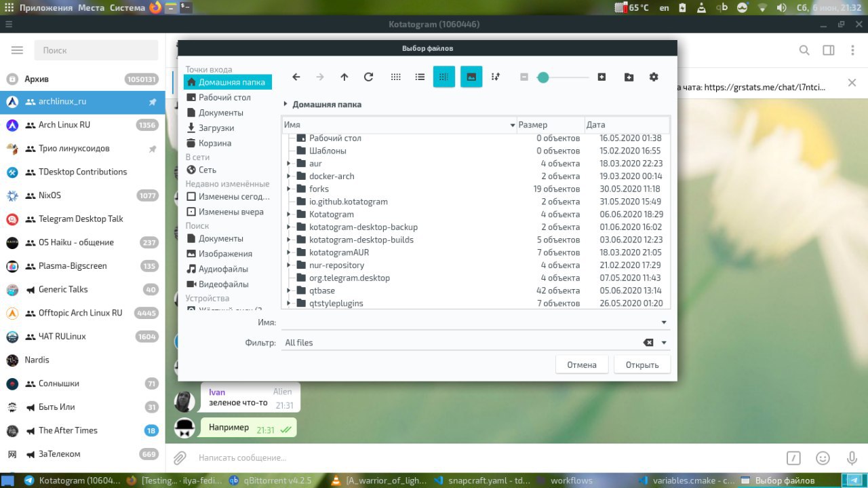Switch to icon grid view
Screen dimensions: 868x488
[x=396, y=77]
